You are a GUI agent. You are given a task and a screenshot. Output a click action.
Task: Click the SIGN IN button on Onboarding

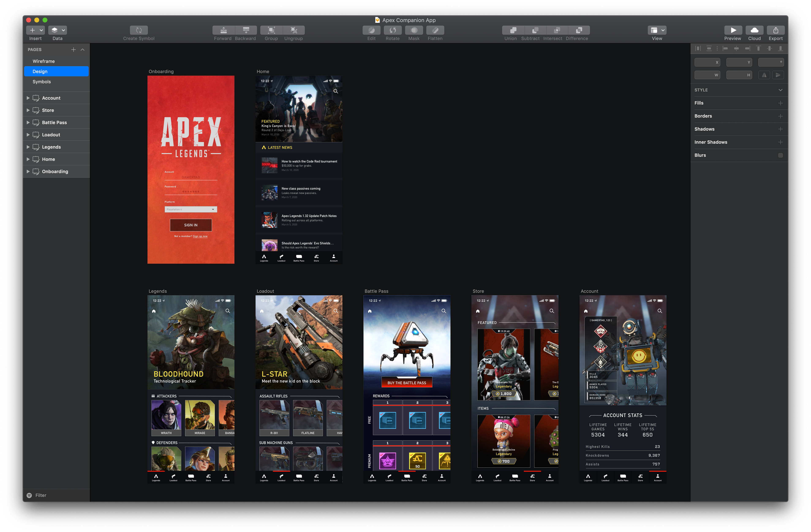click(191, 225)
